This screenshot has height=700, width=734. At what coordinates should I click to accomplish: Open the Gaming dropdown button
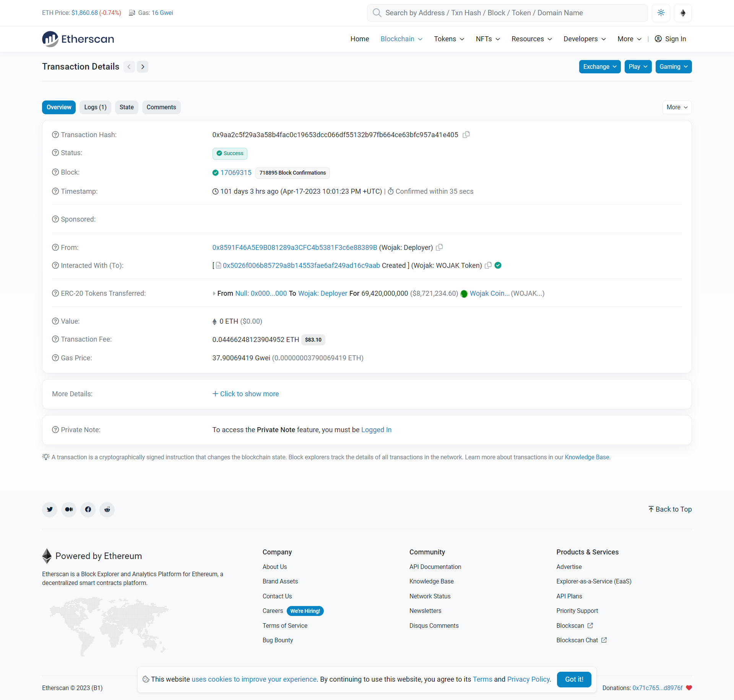pos(673,67)
